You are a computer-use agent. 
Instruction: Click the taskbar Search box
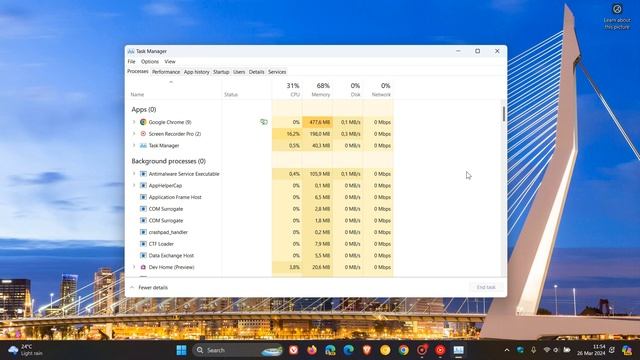coord(237,350)
